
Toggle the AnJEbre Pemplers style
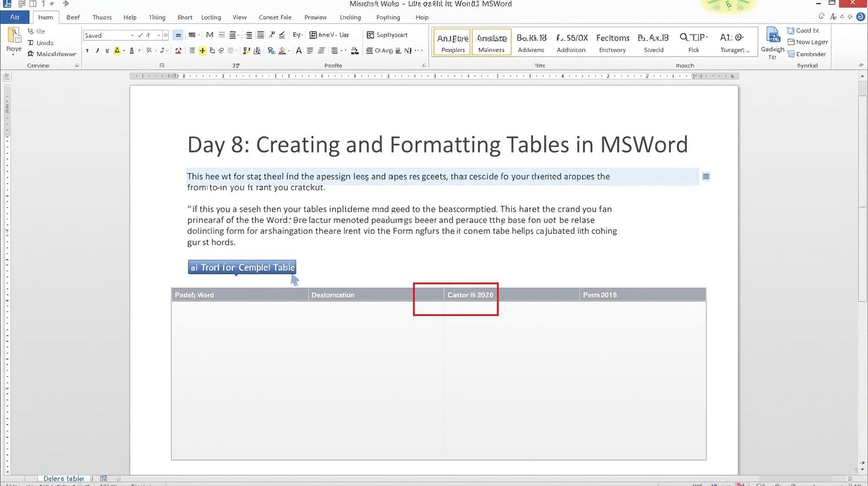[x=452, y=42]
